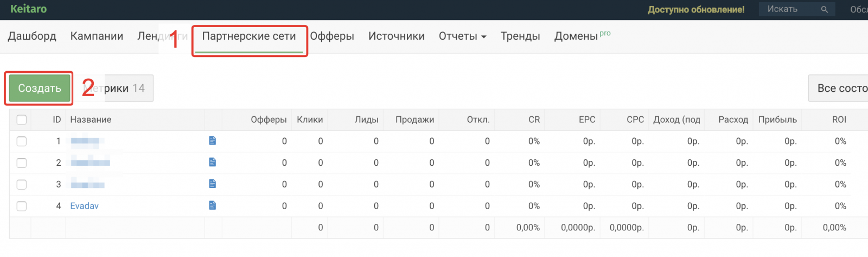Click the search magnifier icon
The width and height of the screenshot is (868, 257).
(824, 9)
